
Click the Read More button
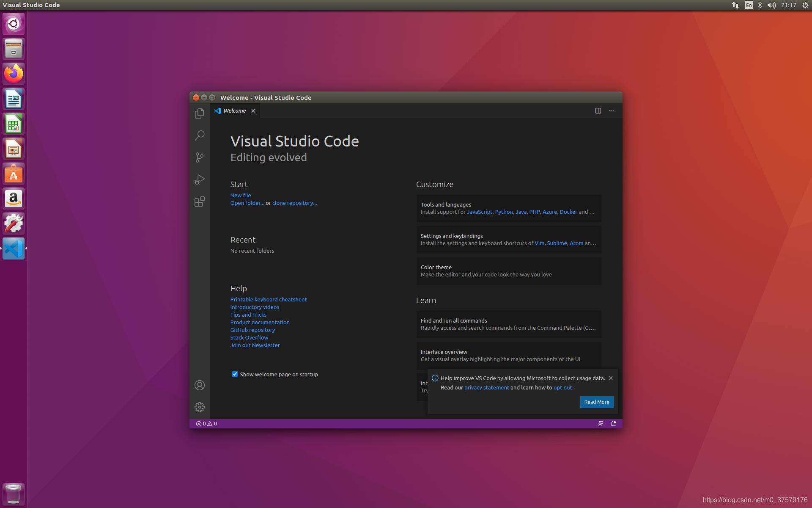596,402
